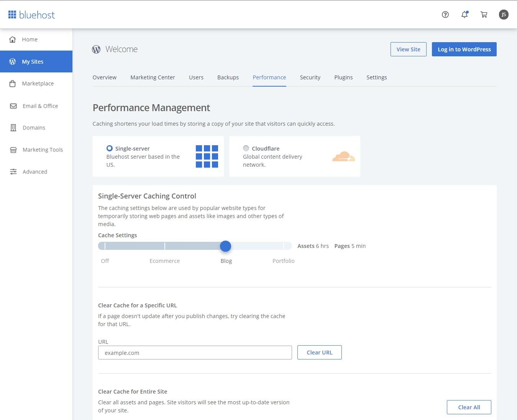The image size is (517, 420).
Task: Open the notifications bell icon
Action: 464,15
